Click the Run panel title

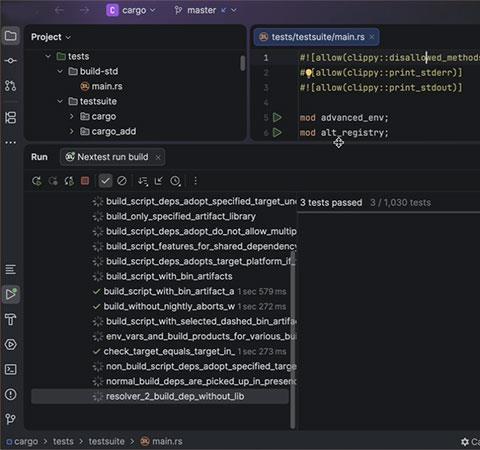39,157
